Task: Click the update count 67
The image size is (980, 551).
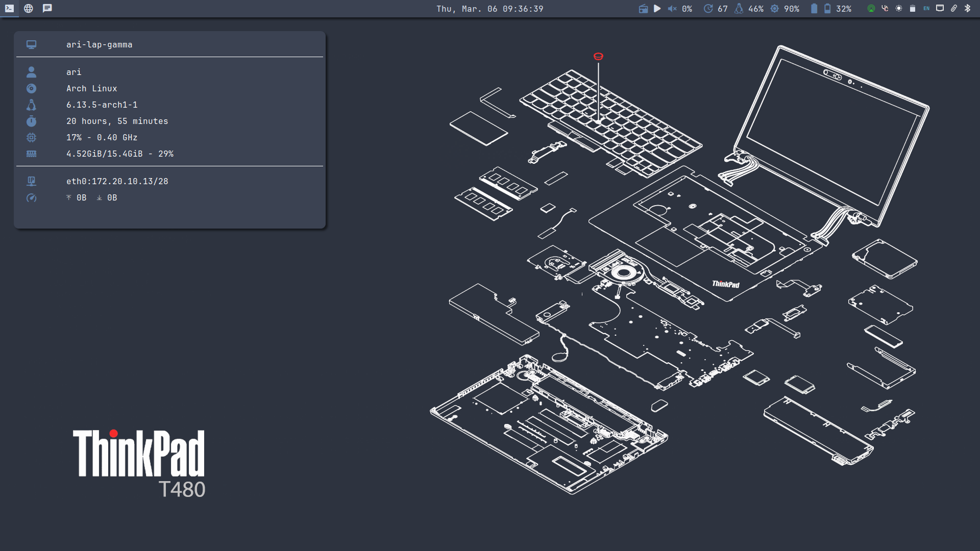Action: 723,9
